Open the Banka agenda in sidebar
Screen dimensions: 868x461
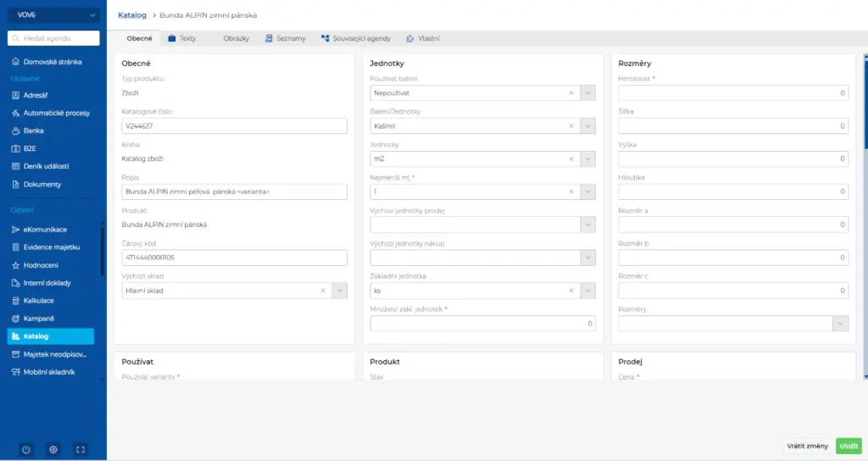click(x=34, y=131)
